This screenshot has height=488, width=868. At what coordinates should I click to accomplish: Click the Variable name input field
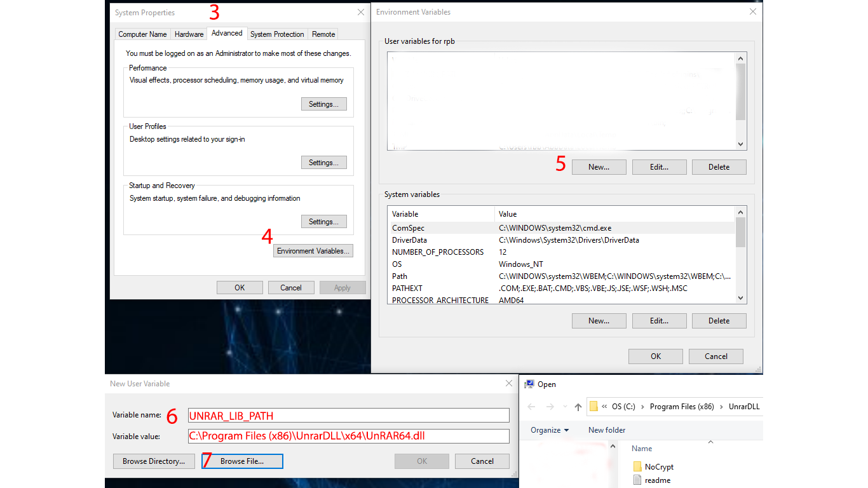[349, 416]
